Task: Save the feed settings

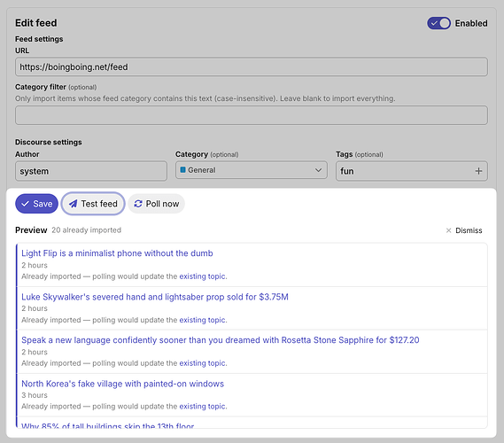Action: click(36, 204)
